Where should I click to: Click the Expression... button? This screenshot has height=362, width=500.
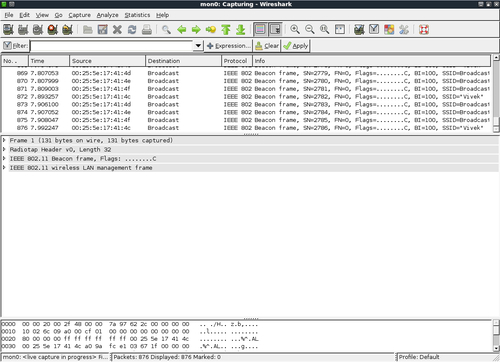[x=228, y=46]
